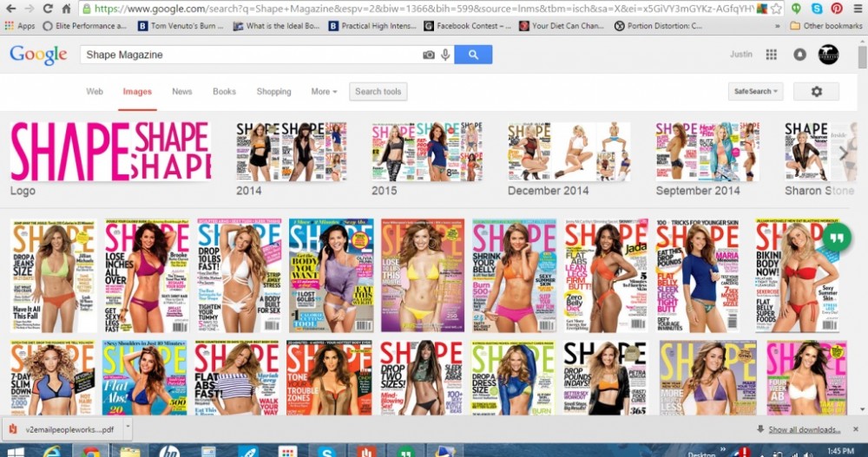Open the Tone Your Trouble Zones cover
868x457 pixels.
click(329, 378)
